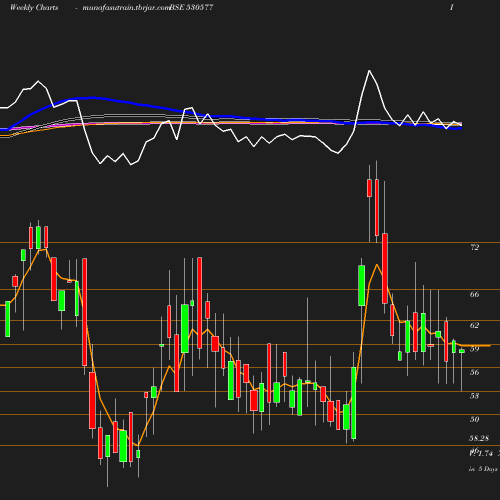The height and width of the screenshot is (500, 500).
Task: Click the 'BSE 530577' symbol label
Action: pyautogui.click(x=191, y=7)
